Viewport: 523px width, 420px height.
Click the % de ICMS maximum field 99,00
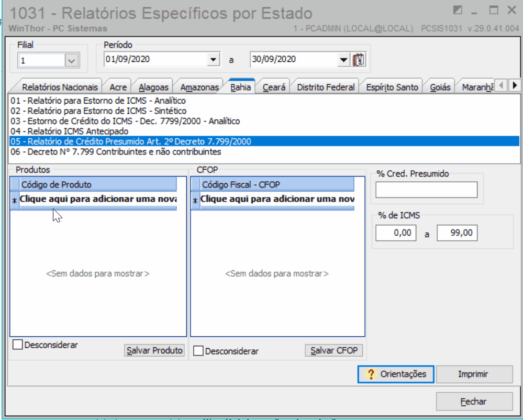(x=457, y=233)
